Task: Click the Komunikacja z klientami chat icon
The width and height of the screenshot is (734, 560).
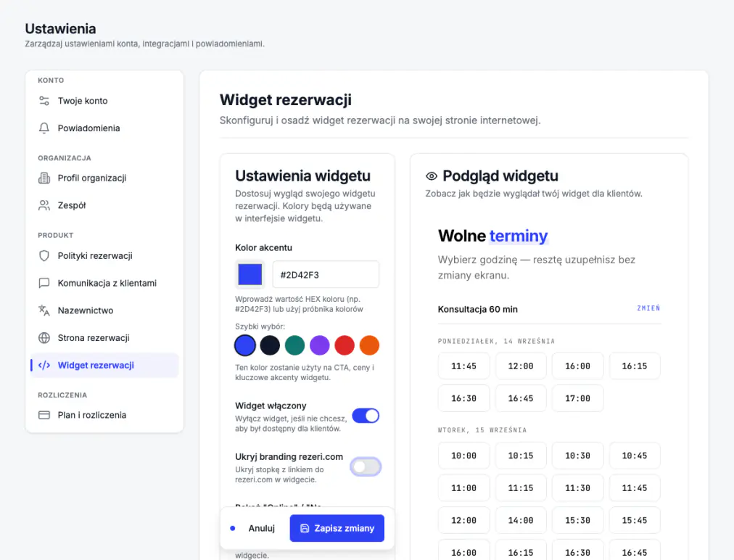Action: click(44, 283)
